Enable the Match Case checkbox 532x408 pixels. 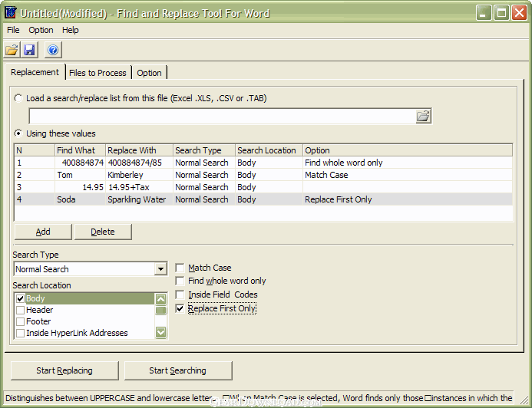(180, 268)
